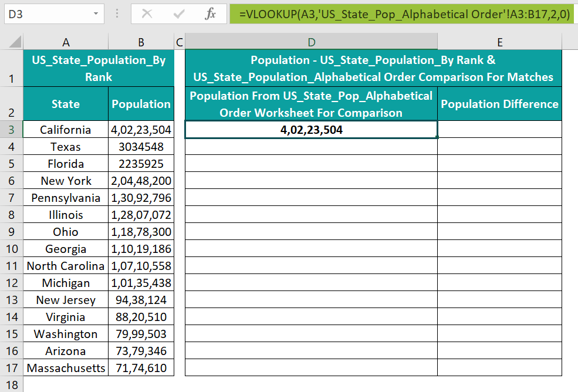Image resolution: width=578 pixels, height=392 pixels.
Task: Click the US_State_Population_By Rank title cell
Action: [99, 68]
